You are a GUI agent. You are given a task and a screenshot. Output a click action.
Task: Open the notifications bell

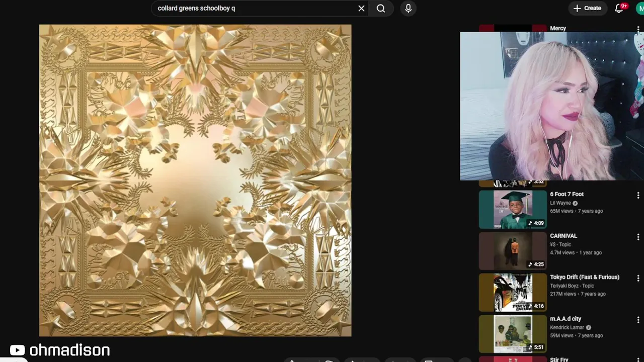(x=619, y=9)
